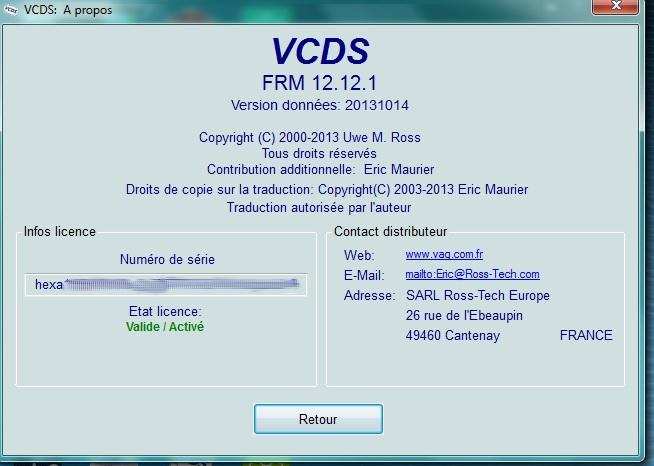The height and width of the screenshot is (466, 654).
Task: Click the Copyright 2000-2013 Uwe M. Ross line
Action: tap(320, 138)
